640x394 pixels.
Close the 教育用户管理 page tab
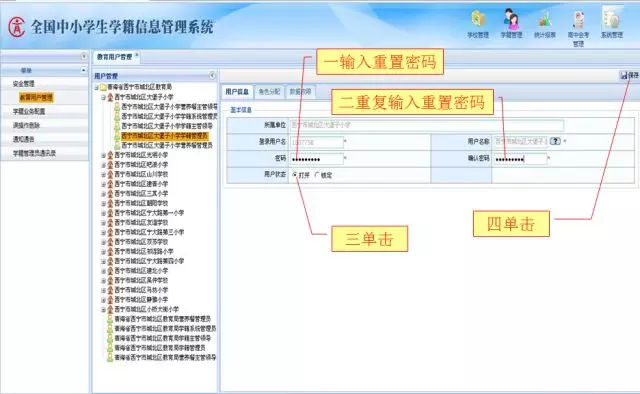point(137,55)
